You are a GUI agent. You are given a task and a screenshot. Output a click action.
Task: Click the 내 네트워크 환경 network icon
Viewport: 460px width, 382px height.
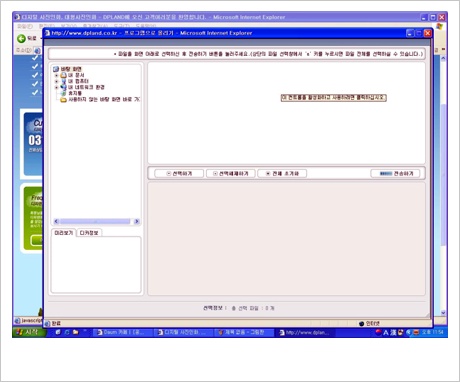pyautogui.click(x=64, y=87)
